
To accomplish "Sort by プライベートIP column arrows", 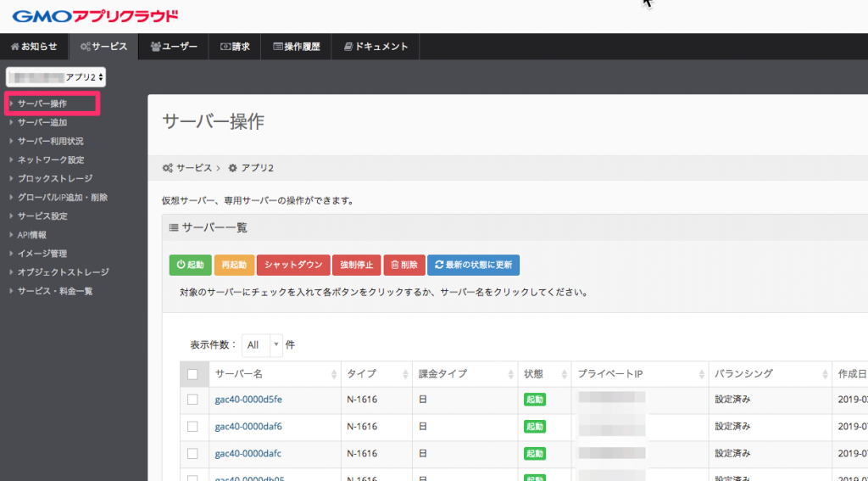I will click(701, 375).
